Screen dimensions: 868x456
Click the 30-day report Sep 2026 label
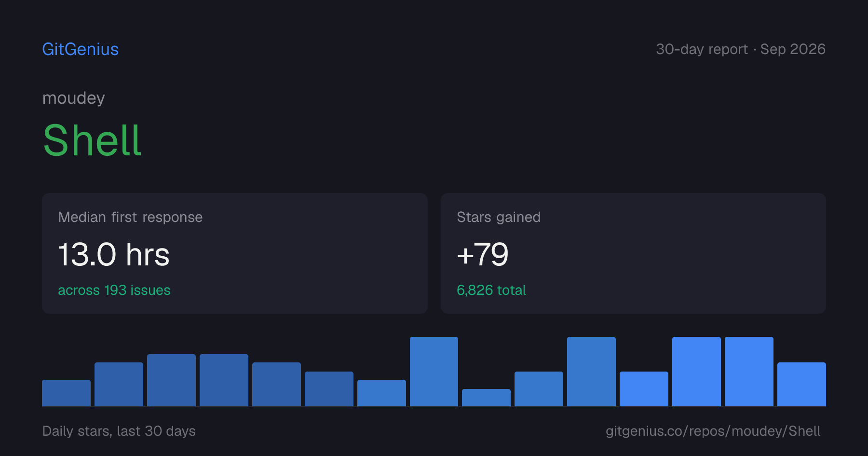pyautogui.click(x=741, y=49)
